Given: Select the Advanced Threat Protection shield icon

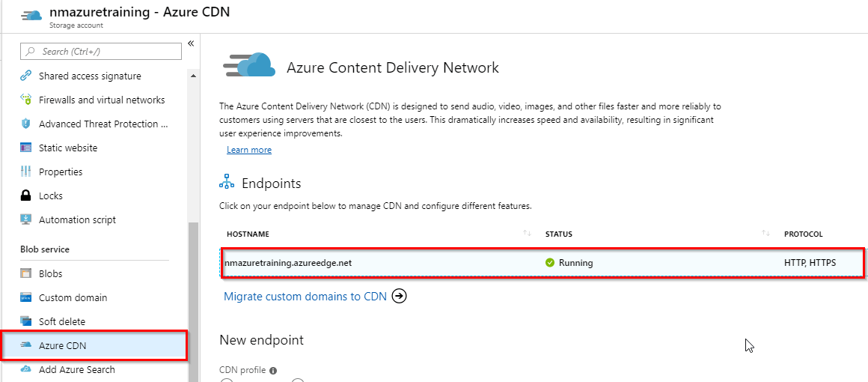Looking at the screenshot, I should [26, 124].
